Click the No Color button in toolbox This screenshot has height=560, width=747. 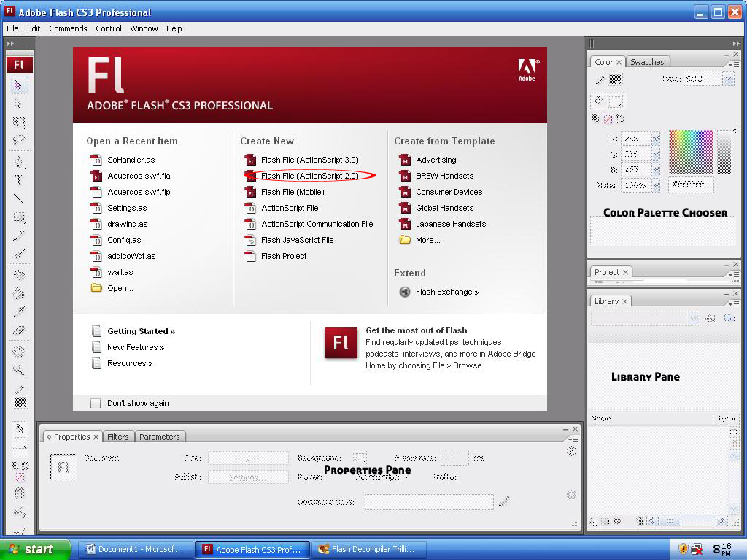(x=20, y=477)
